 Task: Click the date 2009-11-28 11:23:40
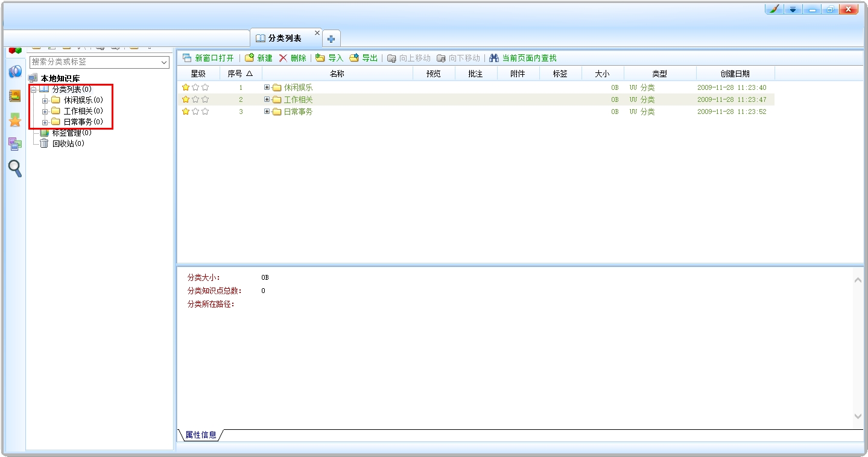[732, 87]
